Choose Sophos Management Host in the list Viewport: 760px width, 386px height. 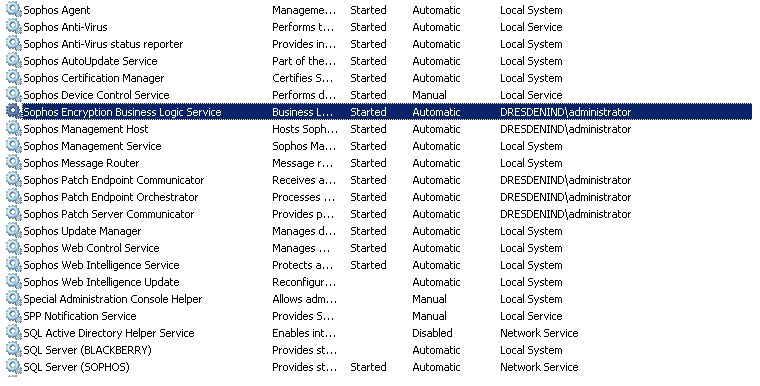[x=86, y=129]
